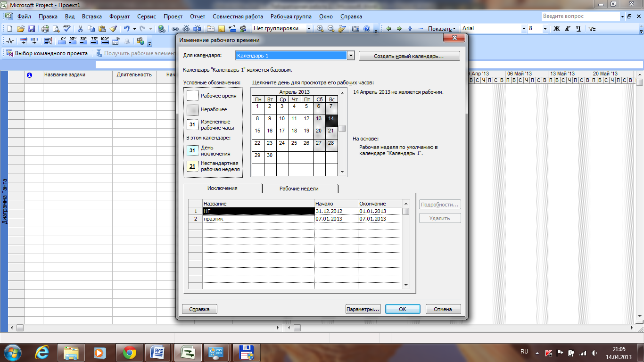Viewport: 644px width, 362px height.
Task: Click the 50% complete tracking icon
Action: click(84, 41)
